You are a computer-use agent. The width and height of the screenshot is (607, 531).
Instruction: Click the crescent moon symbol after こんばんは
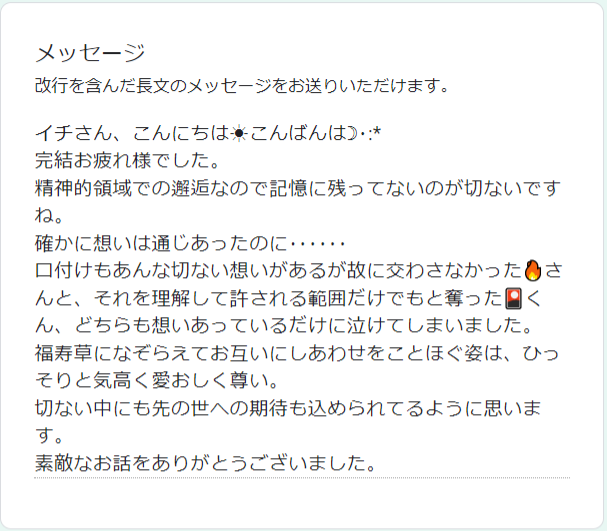pos(352,134)
